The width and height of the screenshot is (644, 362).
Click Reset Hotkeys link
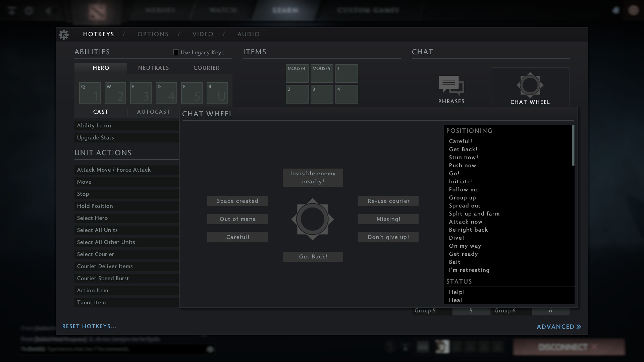click(89, 326)
